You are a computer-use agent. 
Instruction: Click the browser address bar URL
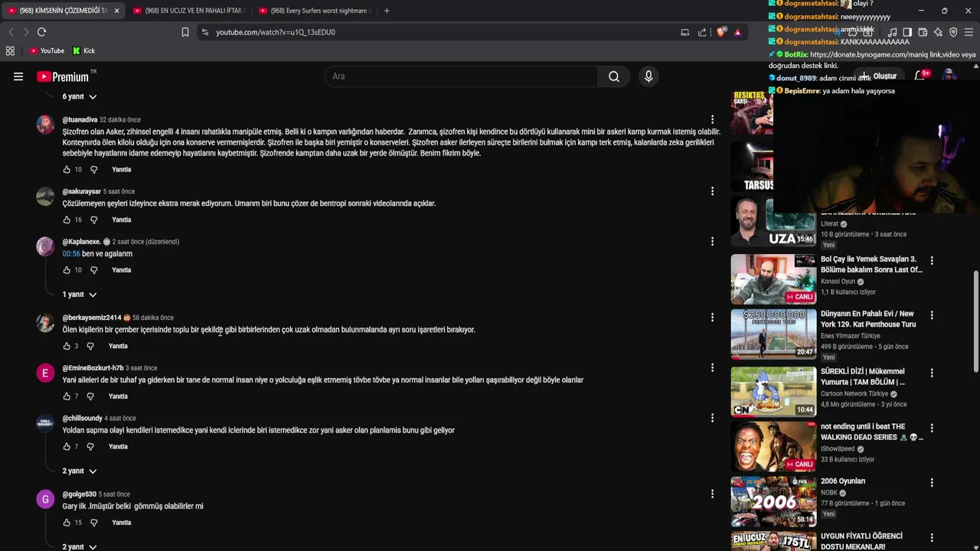[x=276, y=32]
